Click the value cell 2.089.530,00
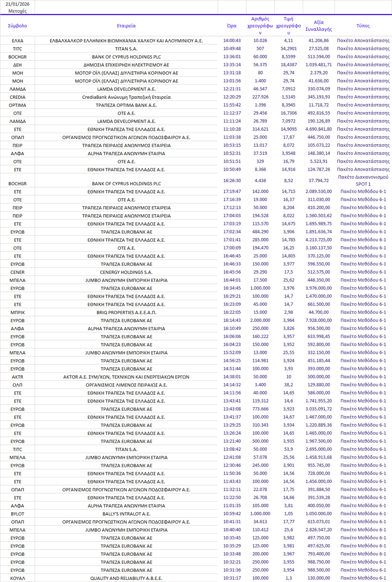 [x=318, y=192]
